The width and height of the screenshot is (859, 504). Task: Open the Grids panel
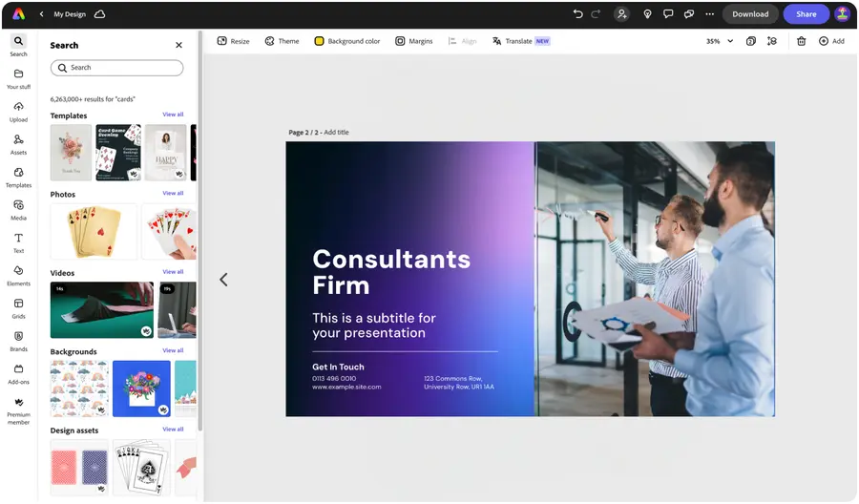[19, 309]
